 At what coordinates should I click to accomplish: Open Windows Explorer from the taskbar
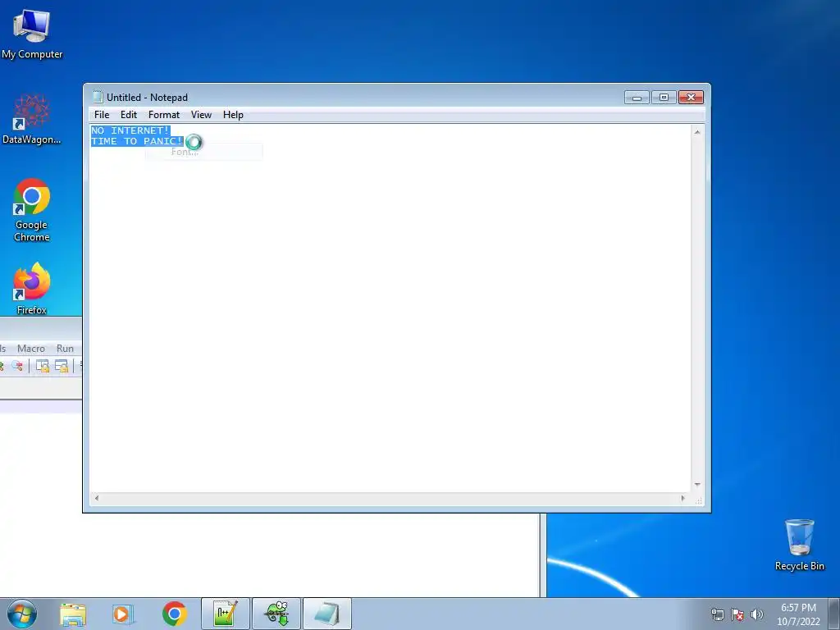tap(73, 614)
